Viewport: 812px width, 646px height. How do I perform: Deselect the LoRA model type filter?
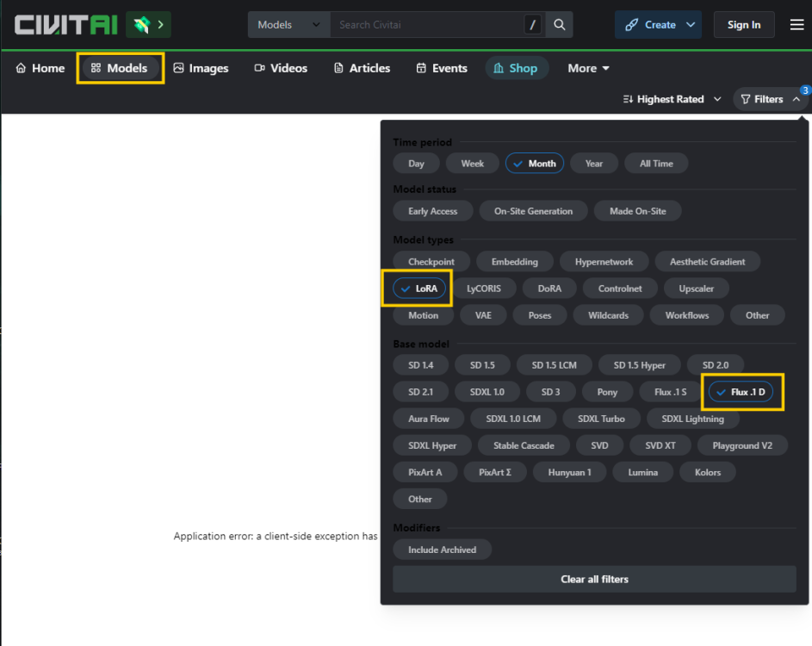[418, 289]
